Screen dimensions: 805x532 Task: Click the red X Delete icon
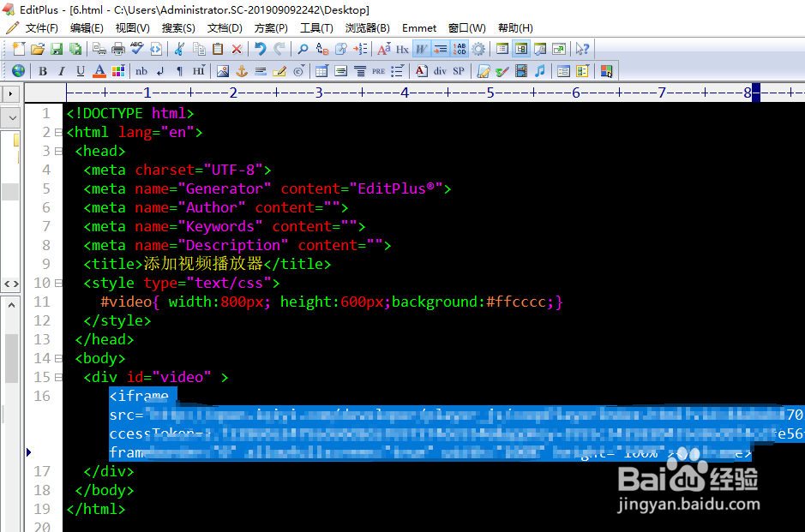237,49
